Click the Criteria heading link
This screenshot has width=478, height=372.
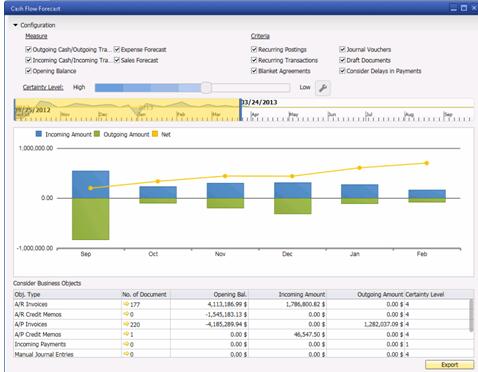tap(260, 36)
